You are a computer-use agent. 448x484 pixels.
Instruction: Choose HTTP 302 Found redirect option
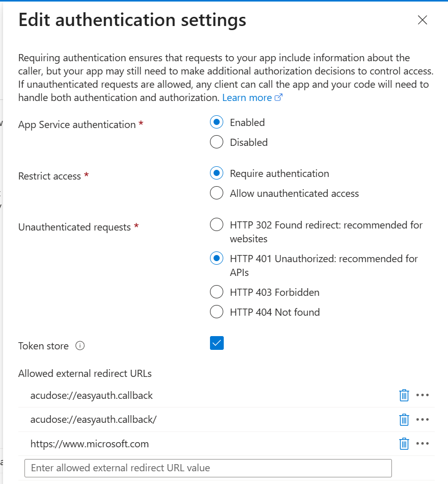point(217,224)
